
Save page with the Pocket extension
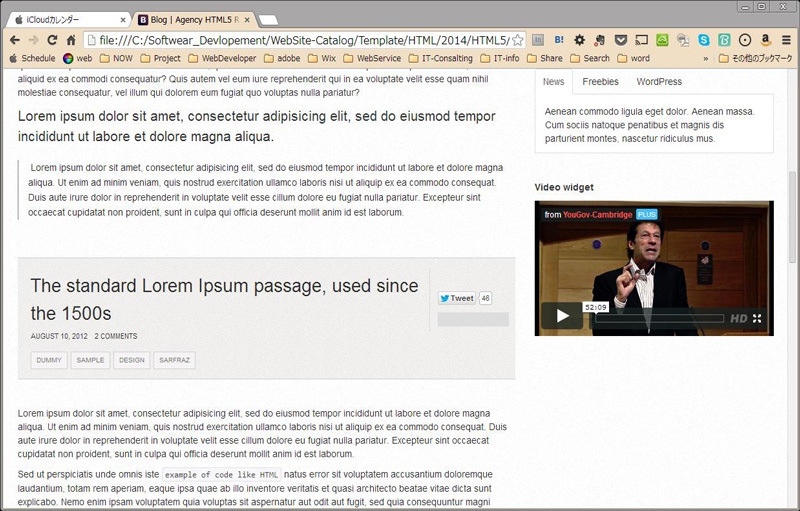point(620,40)
